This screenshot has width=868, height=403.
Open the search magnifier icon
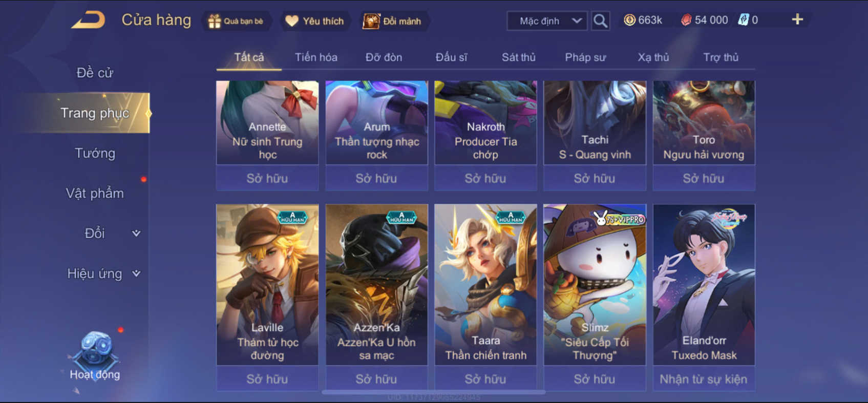point(600,21)
